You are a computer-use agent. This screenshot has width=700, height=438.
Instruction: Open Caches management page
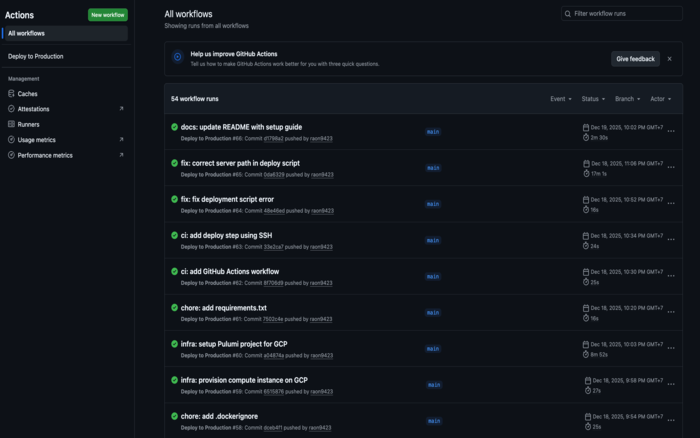pos(27,94)
